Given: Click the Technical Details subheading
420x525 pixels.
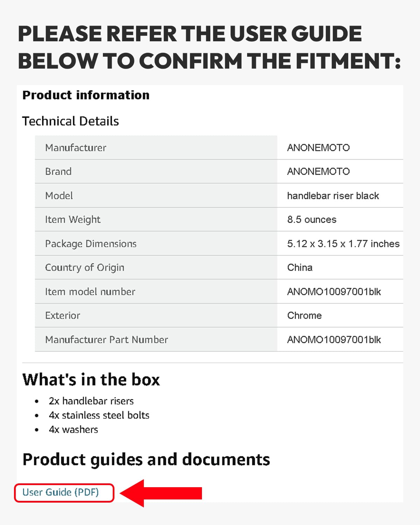Looking at the screenshot, I should pos(70,121).
